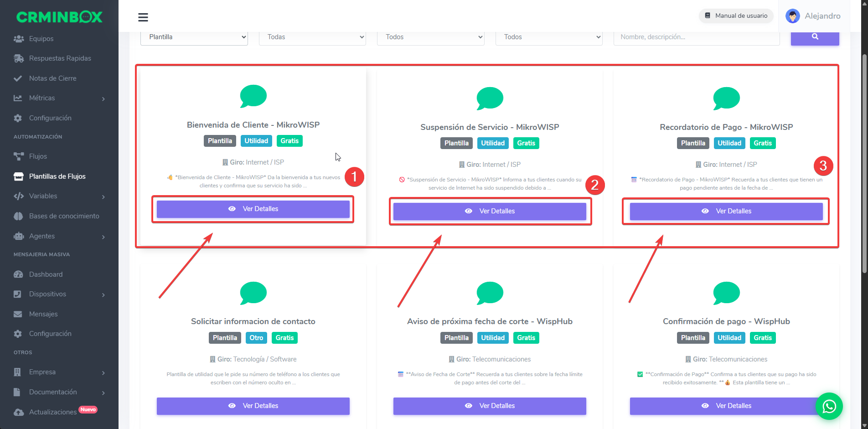The width and height of the screenshot is (868, 429).
Task: View details of Suspensión de Servicio - MikroWISP
Action: click(490, 211)
